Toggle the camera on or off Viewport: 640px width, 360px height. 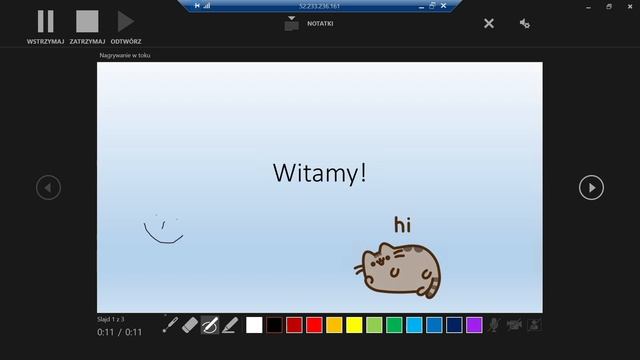click(x=514, y=325)
